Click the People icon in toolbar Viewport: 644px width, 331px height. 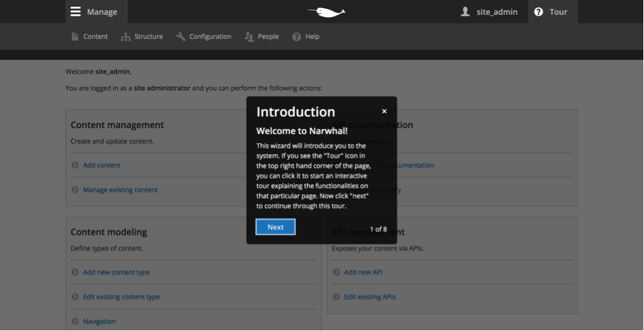[x=249, y=37]
